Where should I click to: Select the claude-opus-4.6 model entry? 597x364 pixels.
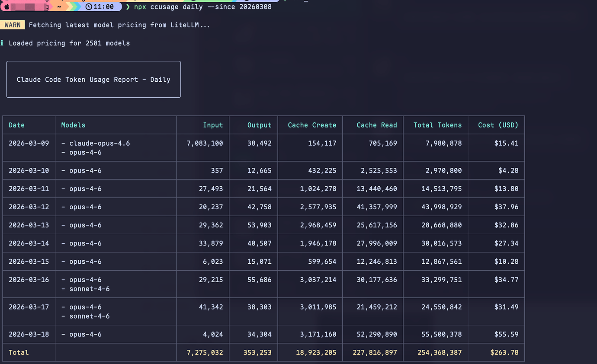pyautogui.click(x=99, y=143)
